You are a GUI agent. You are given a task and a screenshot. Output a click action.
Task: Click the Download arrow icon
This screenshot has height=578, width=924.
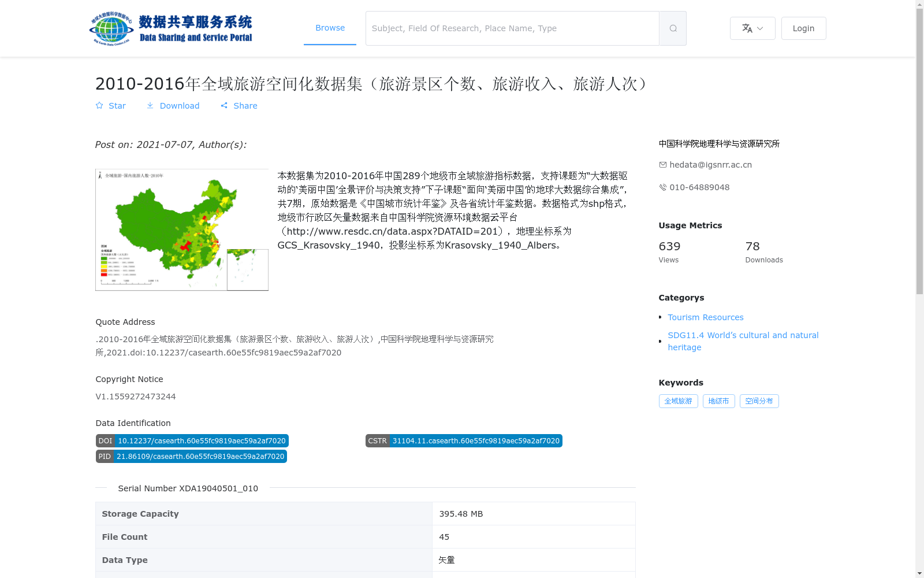(150, 106)
